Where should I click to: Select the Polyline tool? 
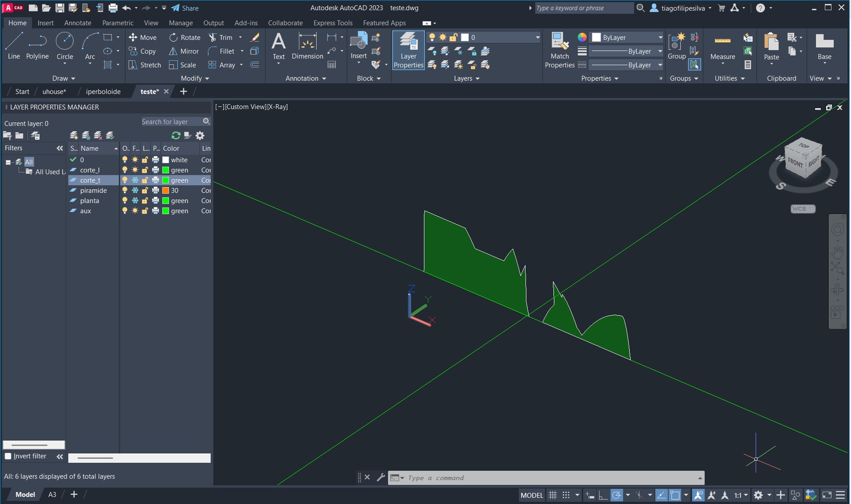point(37,46)
